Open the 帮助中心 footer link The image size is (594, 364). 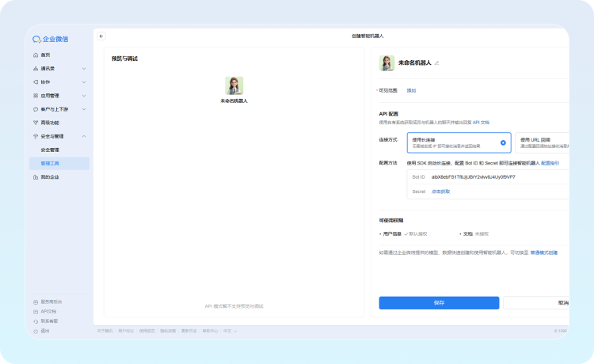click(x=210, y=331)
